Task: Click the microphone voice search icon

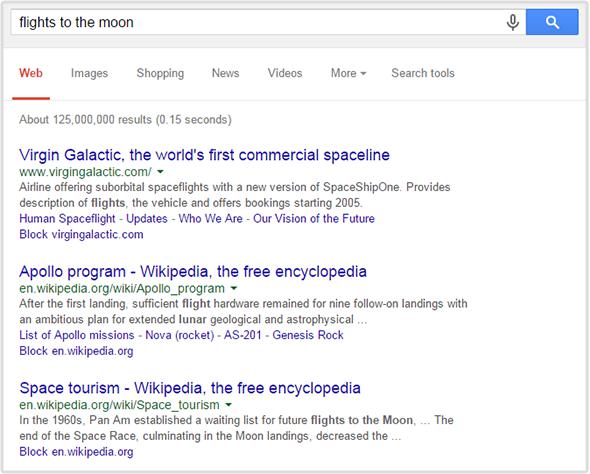Action: [x=512, y=22]
